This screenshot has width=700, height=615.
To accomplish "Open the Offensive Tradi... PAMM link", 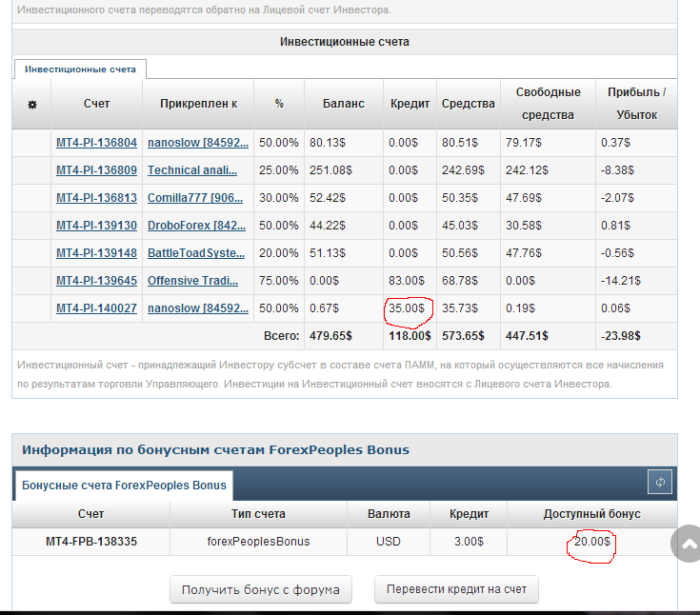I will click(x=192, y=281).
